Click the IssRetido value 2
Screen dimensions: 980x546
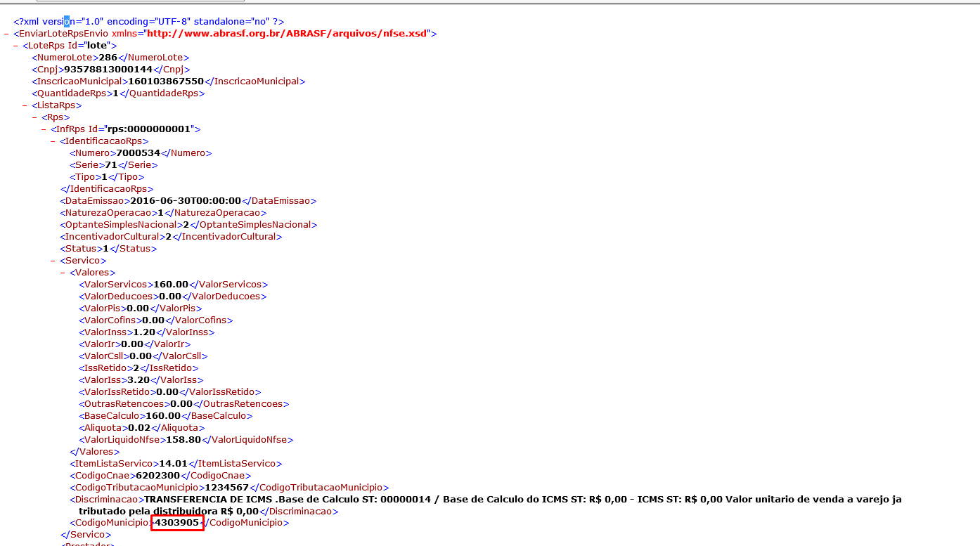[x=136, y=368]
